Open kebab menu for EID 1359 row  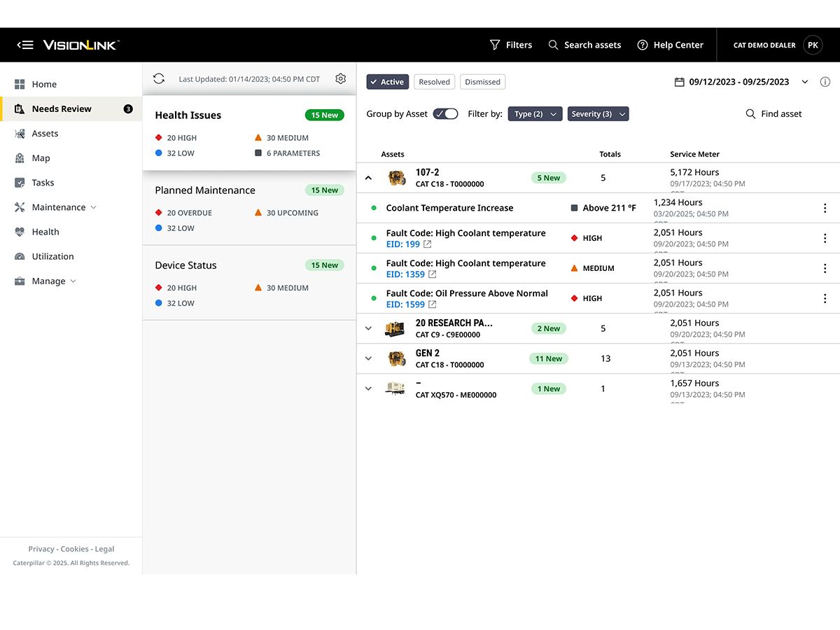pyautogui.click(x=825, y=268)
